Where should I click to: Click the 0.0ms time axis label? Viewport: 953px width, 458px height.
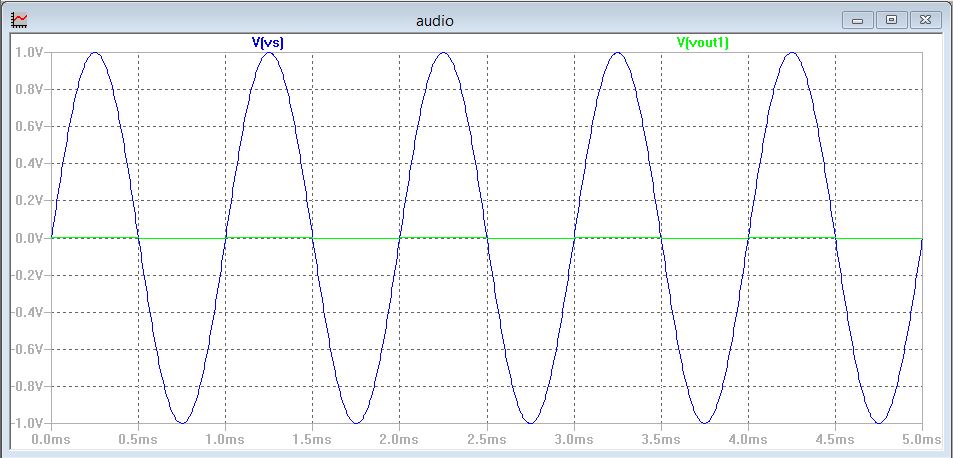(52, 439)
